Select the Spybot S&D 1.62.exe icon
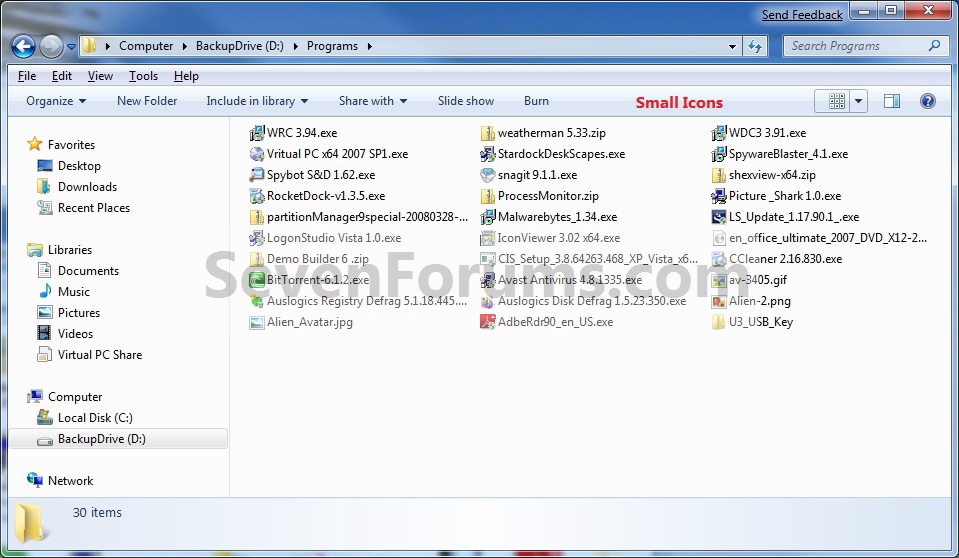This screenshot has height=558, width=959. tap(257, 175)
